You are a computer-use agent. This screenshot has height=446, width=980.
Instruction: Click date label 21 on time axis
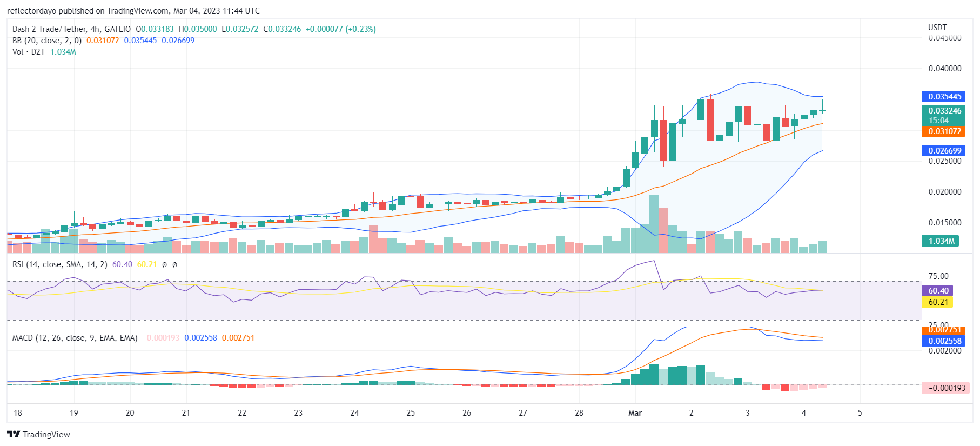[x=186, y=413]
